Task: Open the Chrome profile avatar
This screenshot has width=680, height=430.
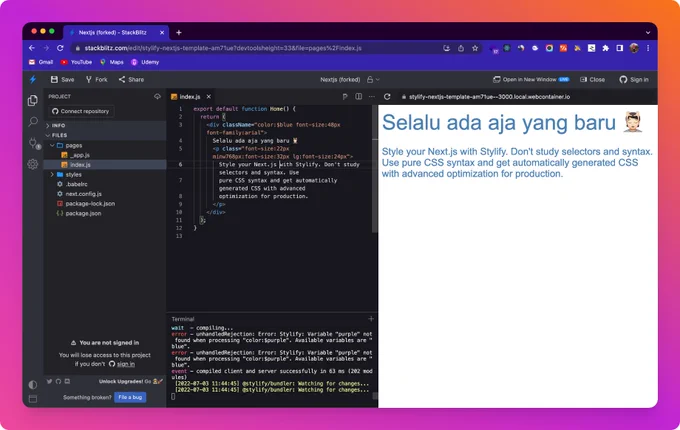Action: click(634, 48)
